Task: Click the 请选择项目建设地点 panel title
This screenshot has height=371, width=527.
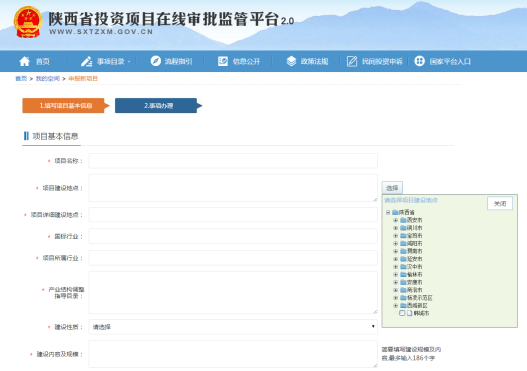Action: click(x=411, y=200)
